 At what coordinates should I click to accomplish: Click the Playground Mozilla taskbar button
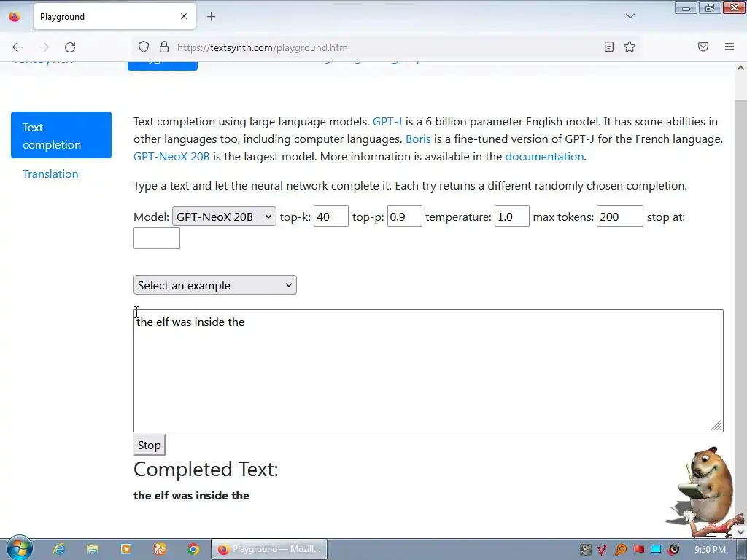(269, 549)
